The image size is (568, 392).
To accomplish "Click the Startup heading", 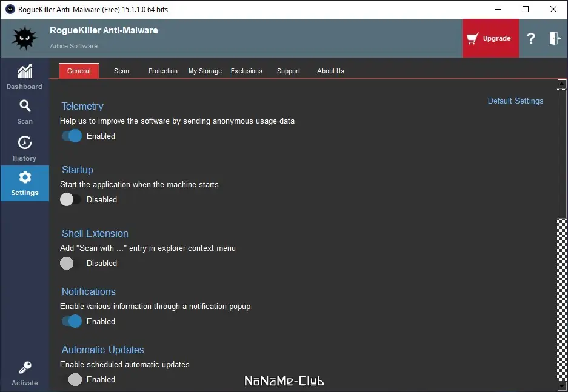I will tap(78, 170).
